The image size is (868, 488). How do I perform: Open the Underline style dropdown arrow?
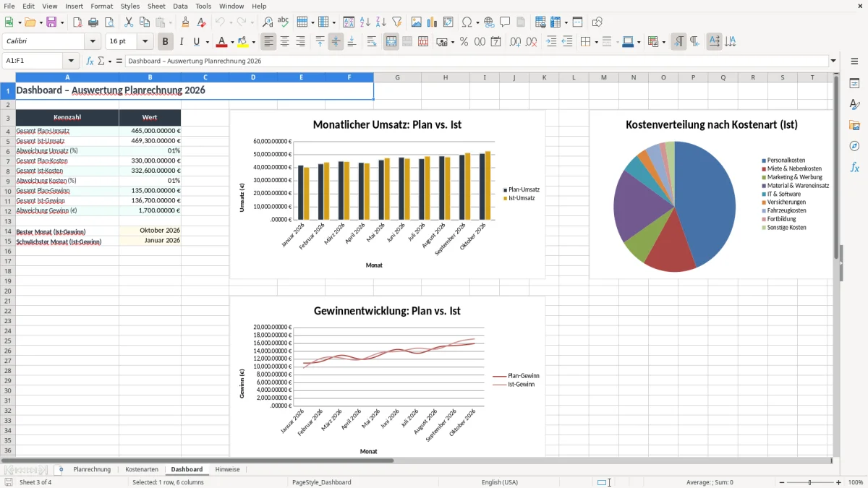tap(207, 42)
